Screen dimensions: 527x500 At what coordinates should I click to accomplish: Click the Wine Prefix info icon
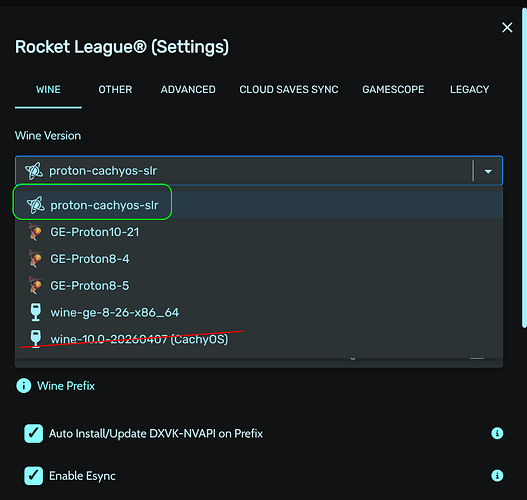[x=24, y=385]
